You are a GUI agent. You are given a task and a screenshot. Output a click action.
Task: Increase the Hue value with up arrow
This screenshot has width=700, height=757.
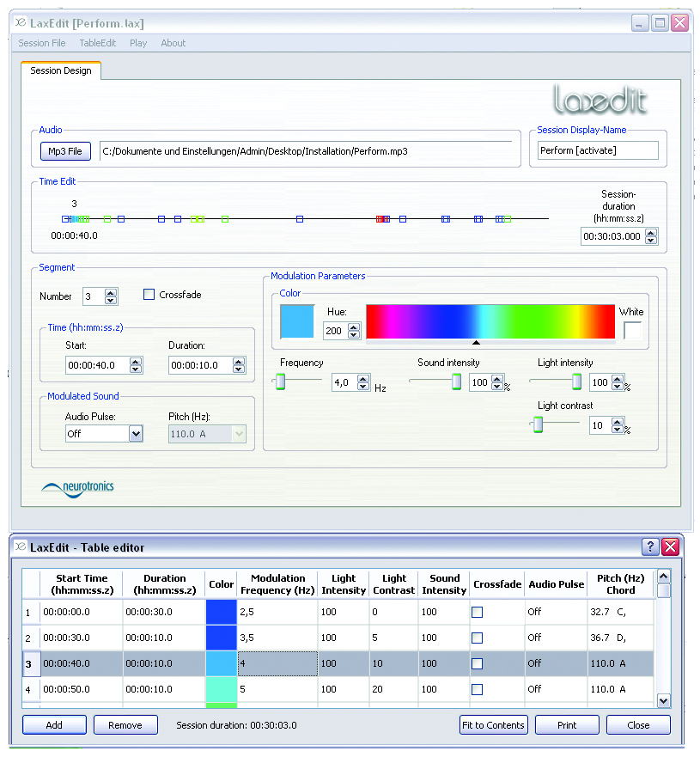click(354, 327)
